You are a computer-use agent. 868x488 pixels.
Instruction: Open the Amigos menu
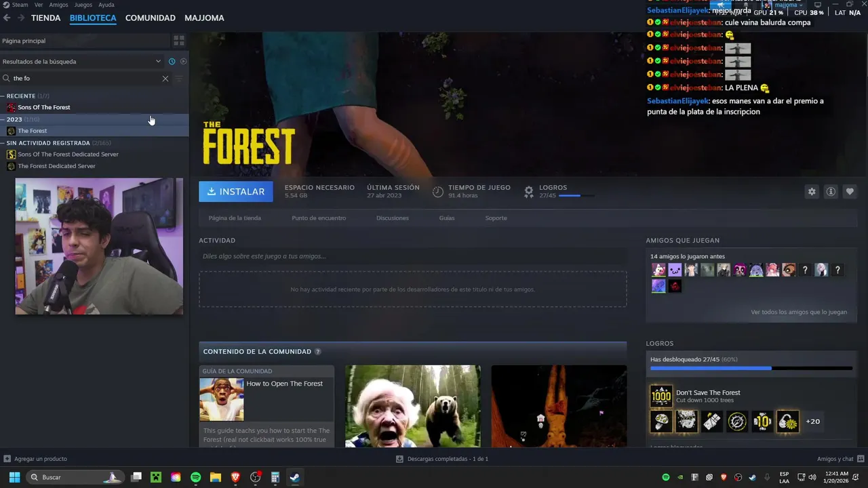click(x=58, y=5)
